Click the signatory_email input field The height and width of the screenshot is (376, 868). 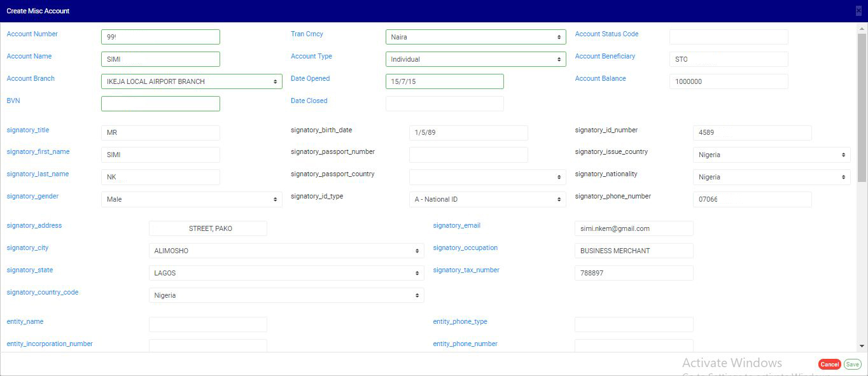point(633,228)
